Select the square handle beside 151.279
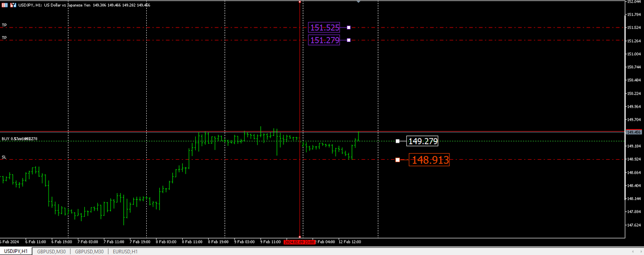 point(348,40)
